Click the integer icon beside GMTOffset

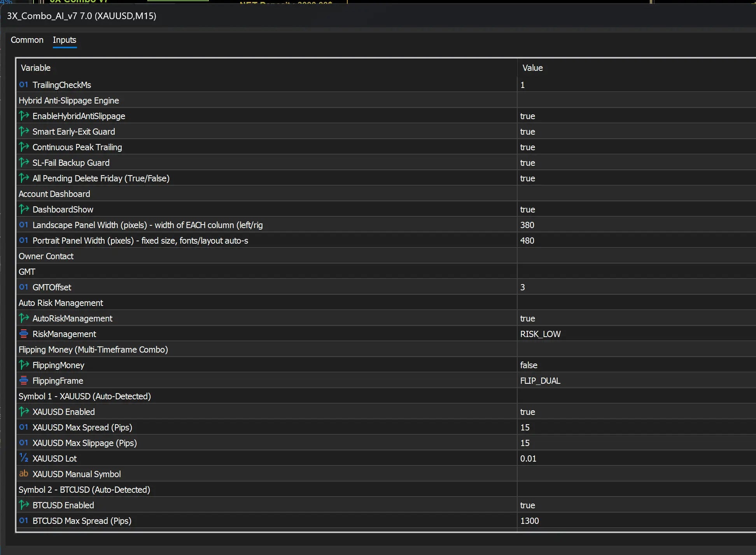tap(24, 287)
